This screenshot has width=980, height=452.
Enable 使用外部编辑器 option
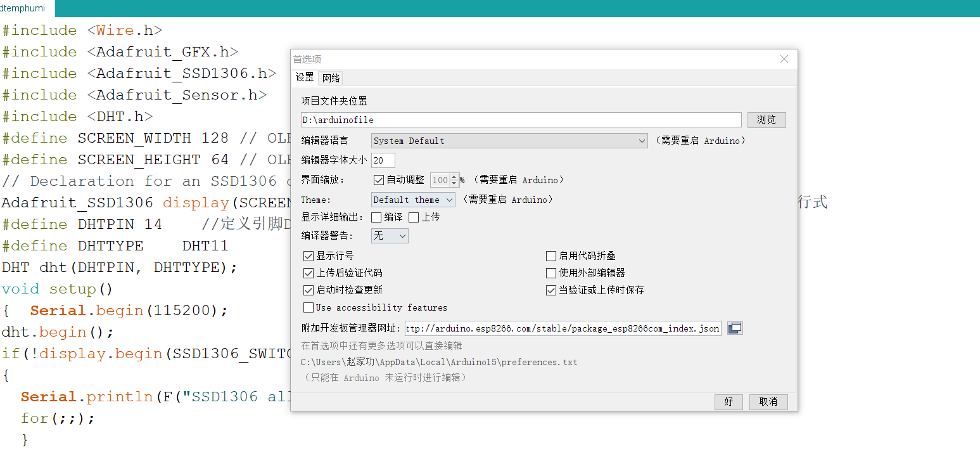pos(551,273)
